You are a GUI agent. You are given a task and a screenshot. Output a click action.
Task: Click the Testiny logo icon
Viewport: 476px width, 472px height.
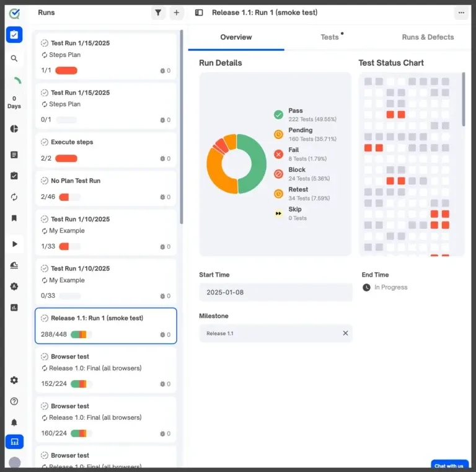(14, 14)
